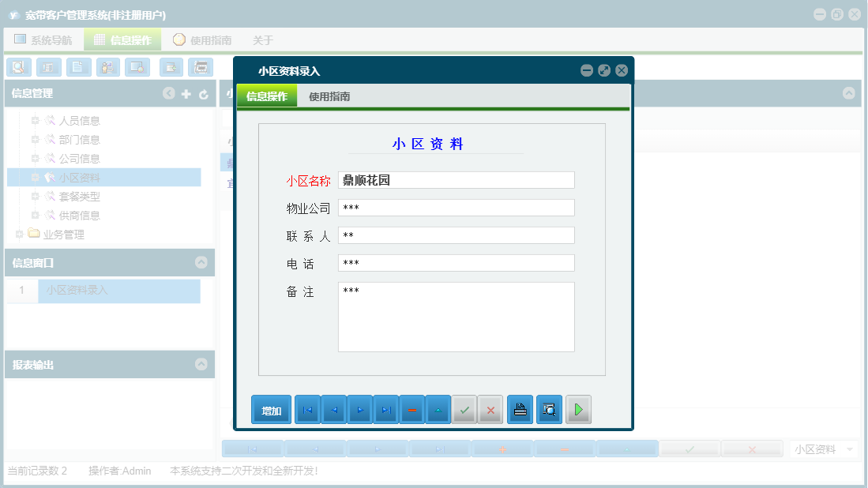868x488 pixels.
Task: Open the 使用指南 main menu tab
Action: pos(202,39)
